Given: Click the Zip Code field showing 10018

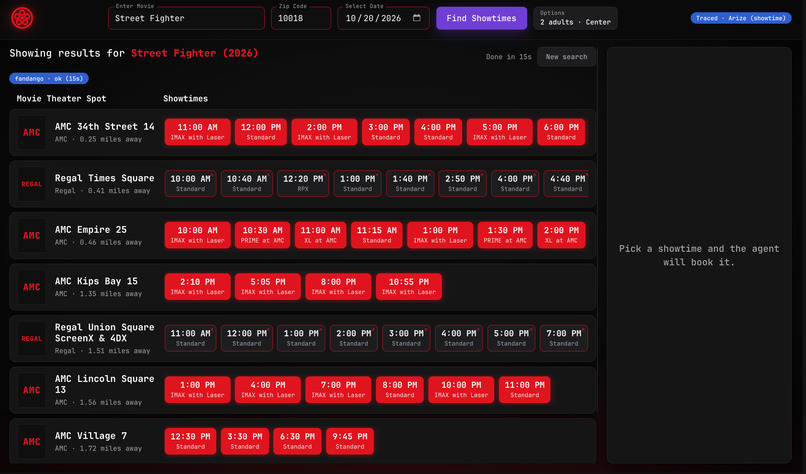Looking at the screenshot, I should click(301, 18).
